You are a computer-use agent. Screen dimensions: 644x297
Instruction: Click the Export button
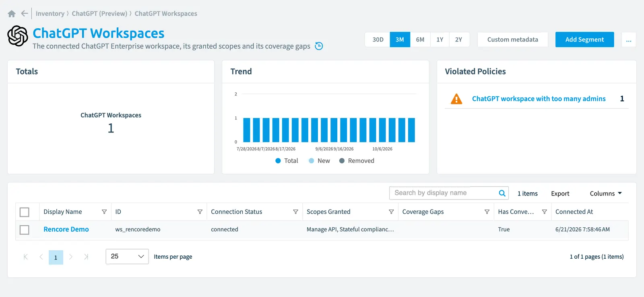(560, 193)
